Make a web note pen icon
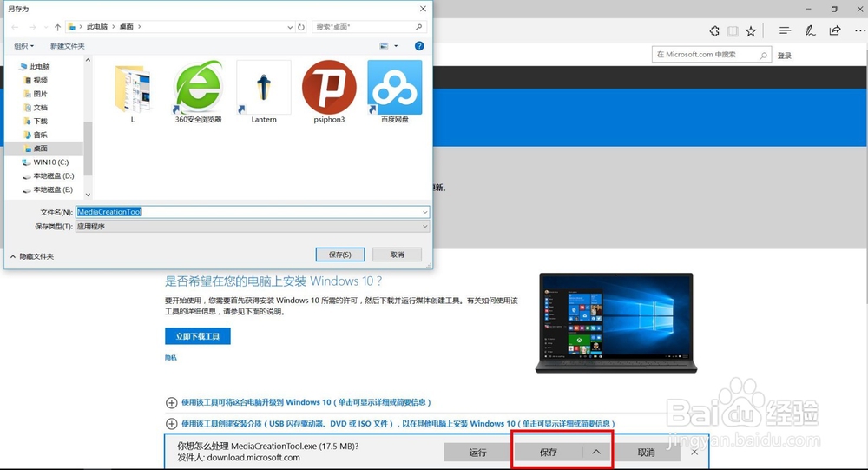This screenshot has width=868, height=470. 810,31
